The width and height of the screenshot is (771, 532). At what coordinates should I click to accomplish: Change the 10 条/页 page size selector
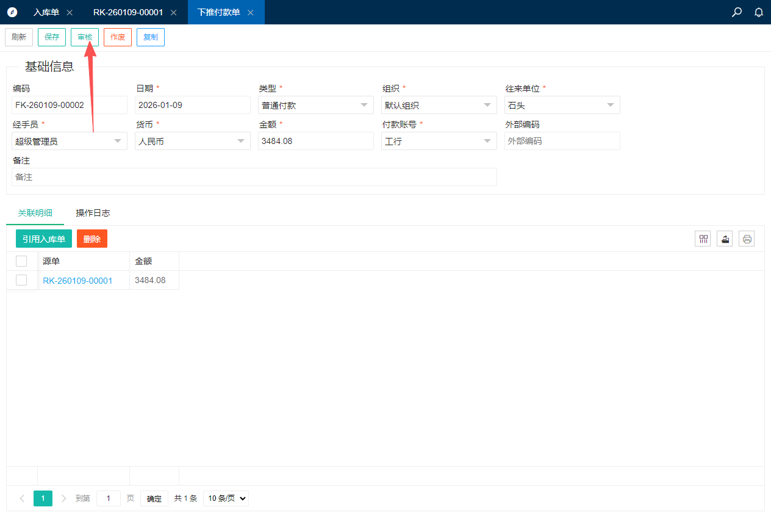[226, 498]
